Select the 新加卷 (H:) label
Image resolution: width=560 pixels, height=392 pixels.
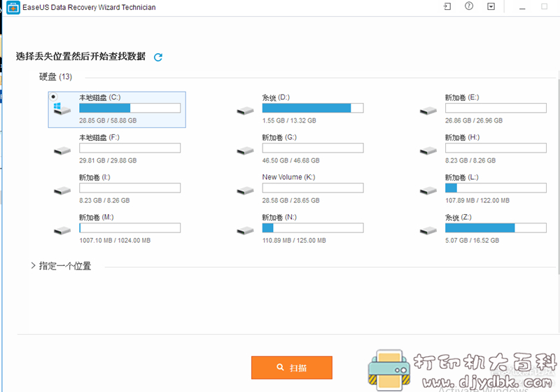[462, 137]
